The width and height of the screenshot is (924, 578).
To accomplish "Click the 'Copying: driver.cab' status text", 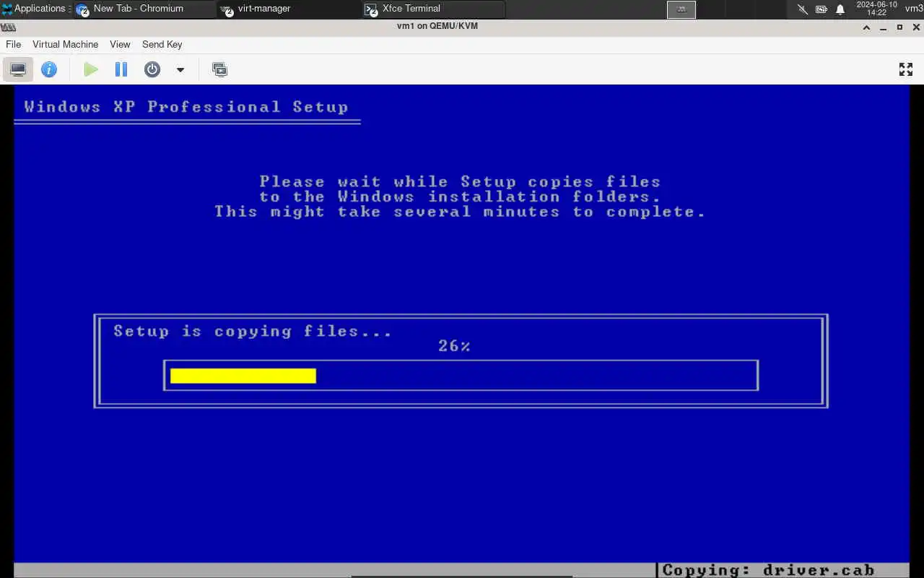I will tap(768, 570).
